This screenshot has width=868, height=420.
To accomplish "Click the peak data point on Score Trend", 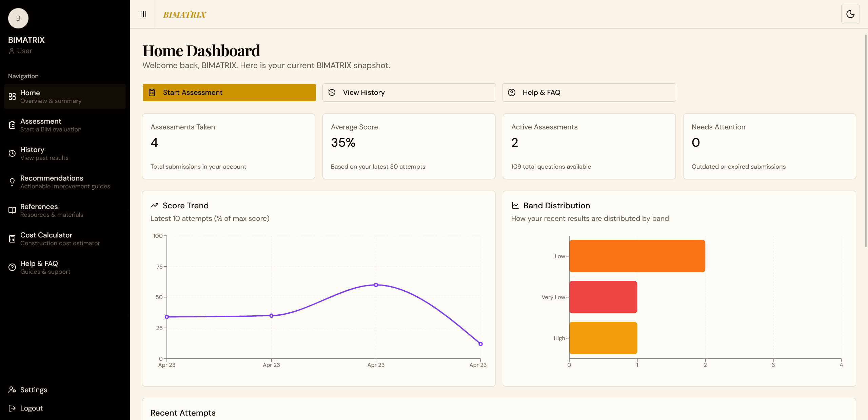I will pyautogui.click(x=376, y=285).
